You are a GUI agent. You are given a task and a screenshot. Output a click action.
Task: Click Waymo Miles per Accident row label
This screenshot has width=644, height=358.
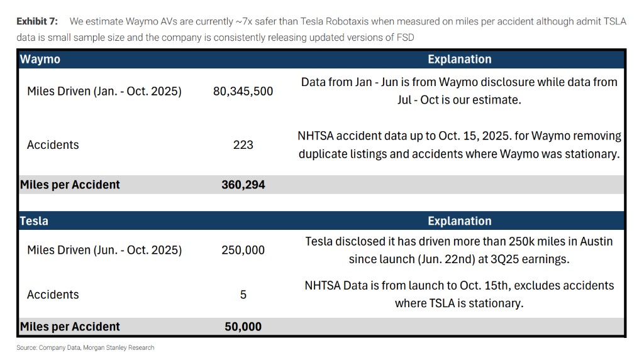(70, 185)
